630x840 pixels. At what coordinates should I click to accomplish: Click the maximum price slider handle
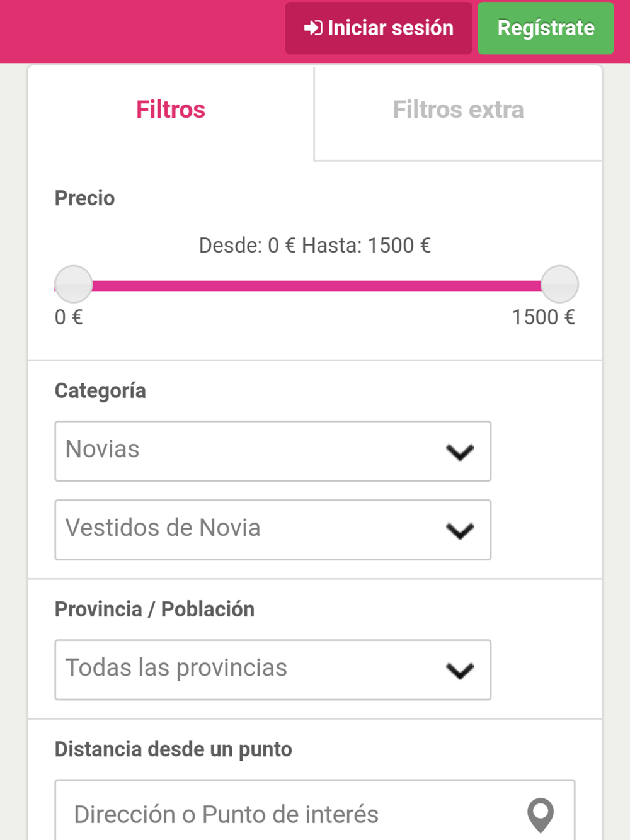point(559,285)
